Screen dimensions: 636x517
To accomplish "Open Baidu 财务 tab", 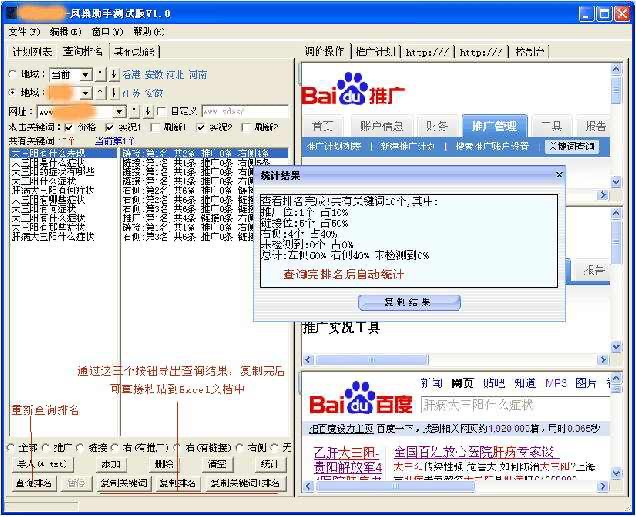I will (x=437, y=127).
